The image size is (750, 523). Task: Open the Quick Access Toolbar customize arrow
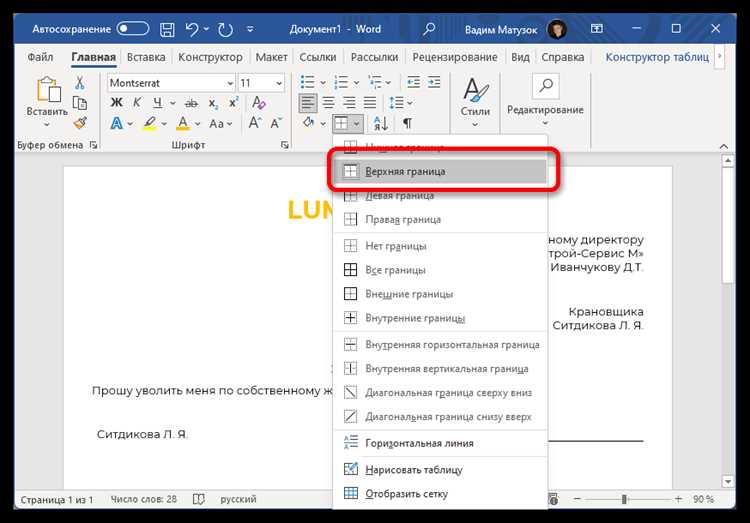[x=250, y=29]
